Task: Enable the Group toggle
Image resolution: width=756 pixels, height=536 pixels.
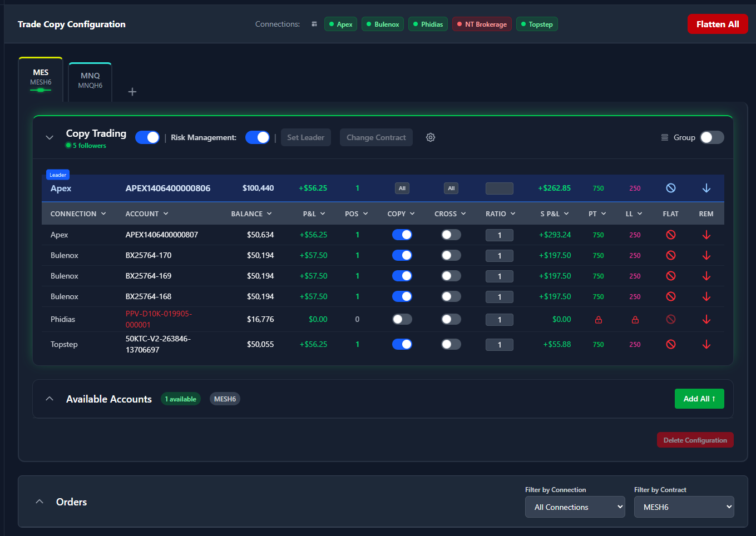Action: 711,137
